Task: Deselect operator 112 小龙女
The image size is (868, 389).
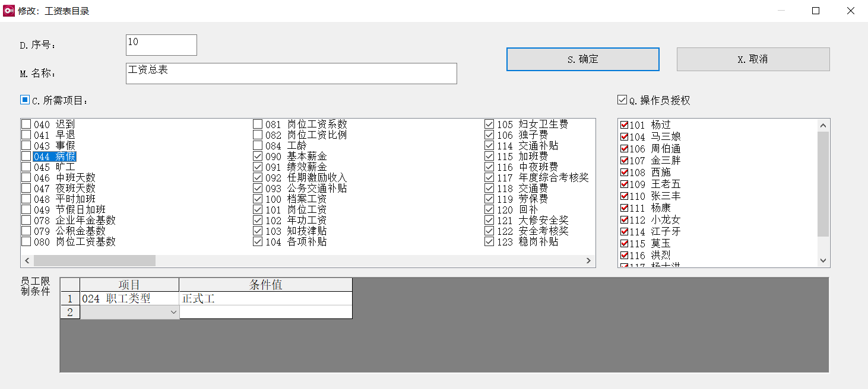Action: (x=623, y=219)
